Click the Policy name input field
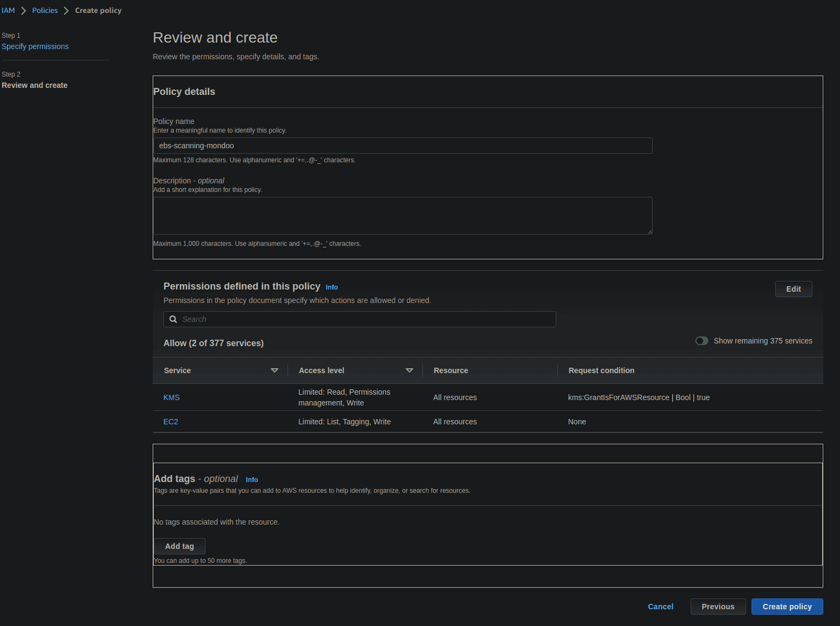The width and height of the screenshot is (840, 626). 402,146
